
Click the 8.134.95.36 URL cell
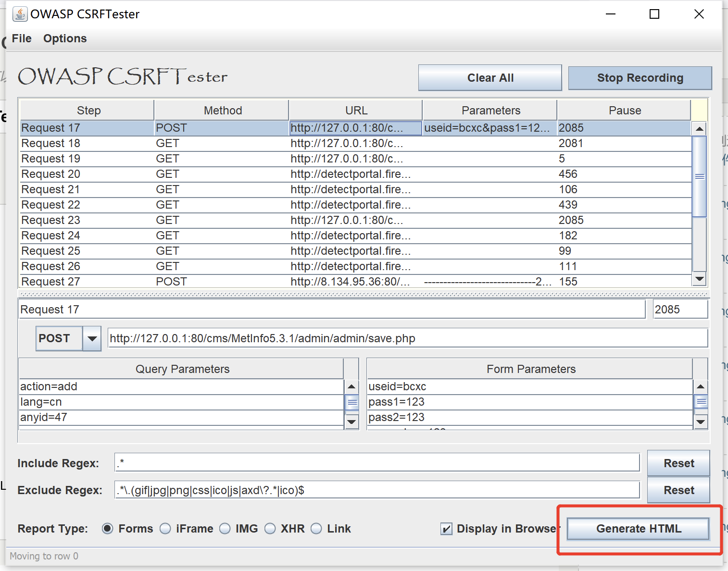tap(356, 281)
